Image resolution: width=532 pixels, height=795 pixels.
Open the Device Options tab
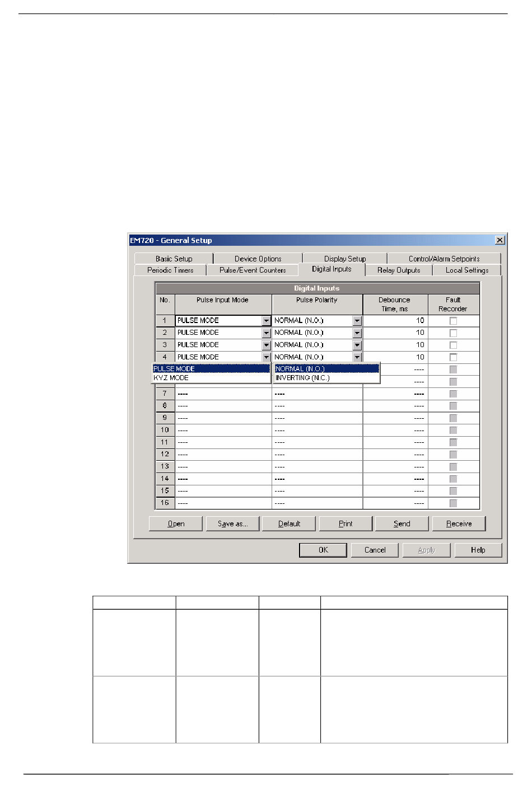[258, 259]
